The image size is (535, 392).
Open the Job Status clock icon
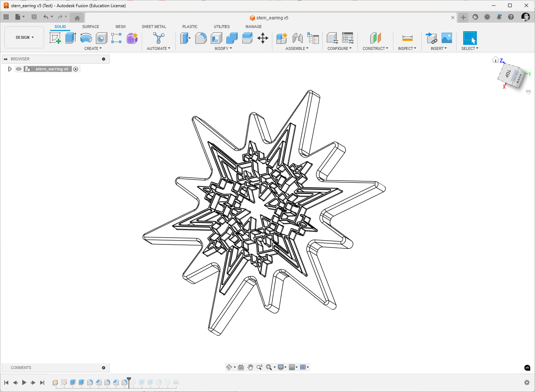click(x=487, y=17)
